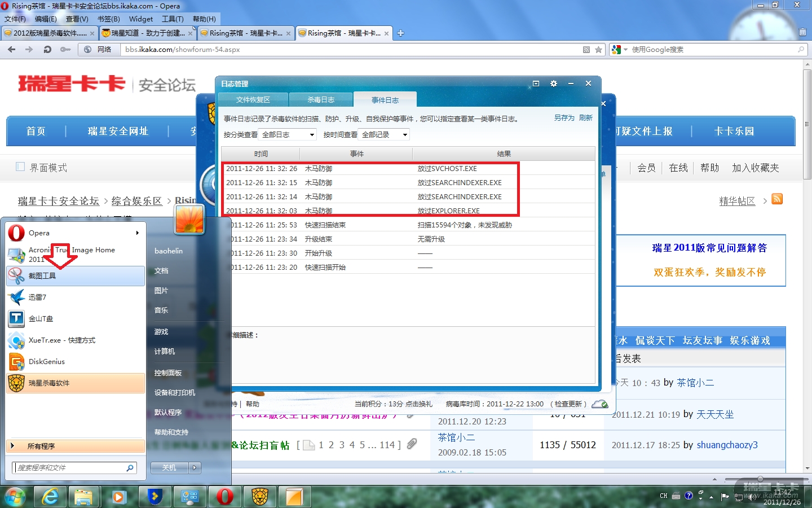
Task: Click the 关机 shutdown button
Action: pos(170,468)
